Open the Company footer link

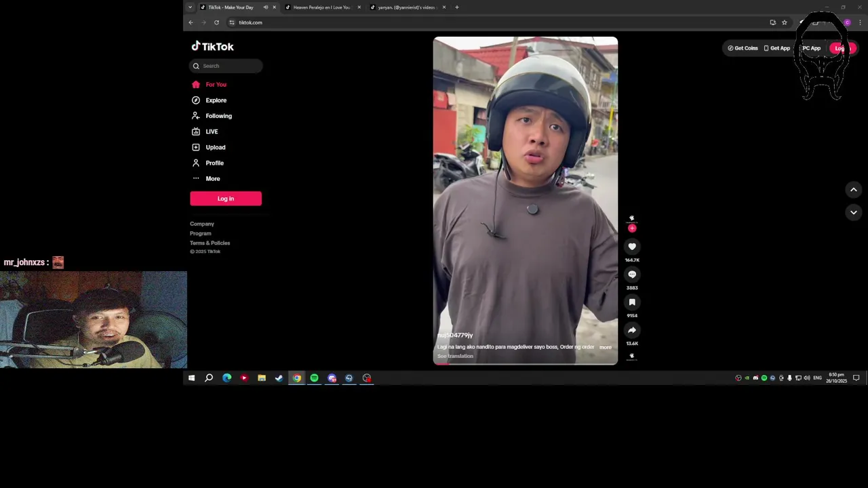202,224
